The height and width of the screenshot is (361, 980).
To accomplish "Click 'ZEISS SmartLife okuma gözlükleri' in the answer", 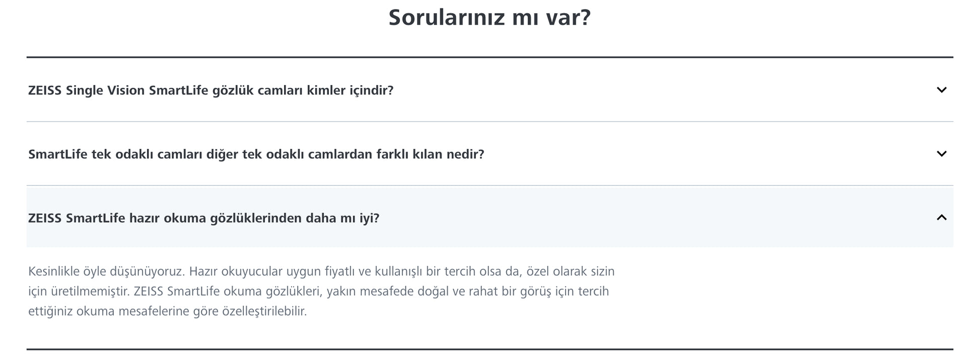I will coord(228,292).
